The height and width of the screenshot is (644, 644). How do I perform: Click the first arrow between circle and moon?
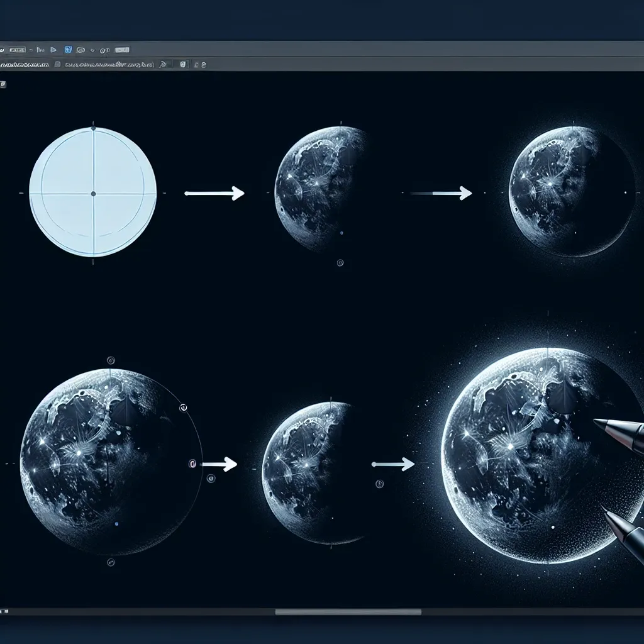coord(214,192)
